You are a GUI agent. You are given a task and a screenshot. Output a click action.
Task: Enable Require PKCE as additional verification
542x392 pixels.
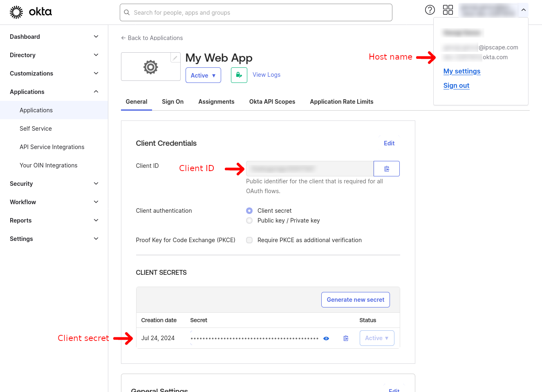(249, 240)
